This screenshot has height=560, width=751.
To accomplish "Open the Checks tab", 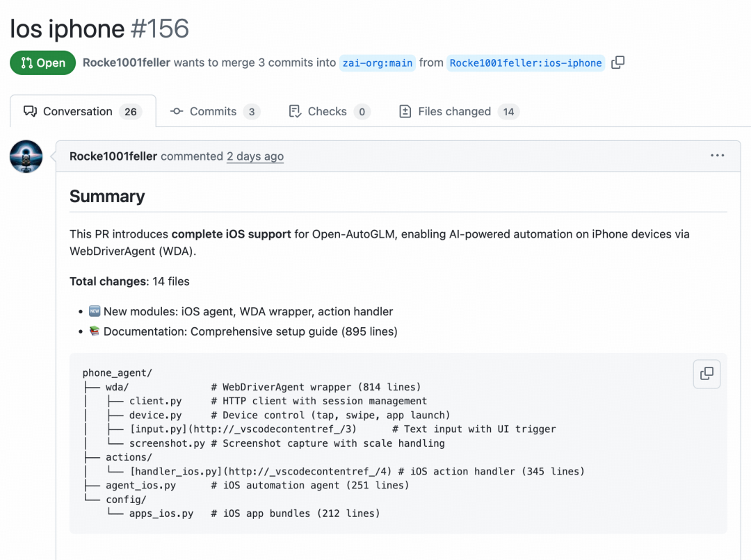I will coord(329,112).
